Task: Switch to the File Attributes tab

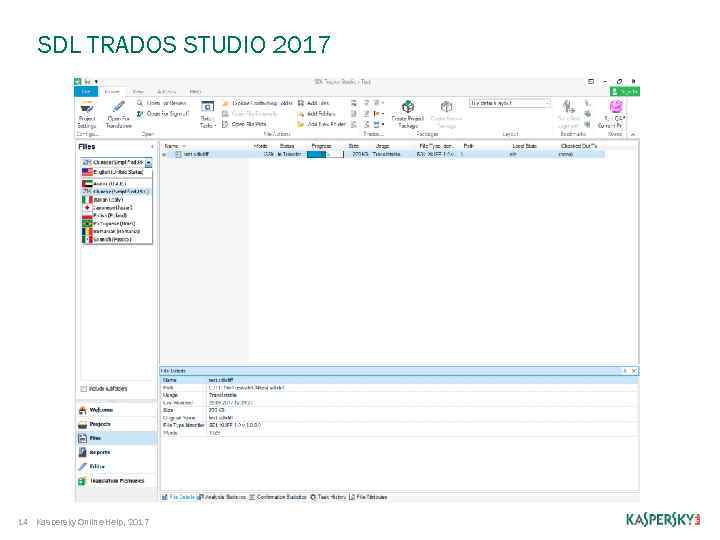Action: click(x=368, y=497)
